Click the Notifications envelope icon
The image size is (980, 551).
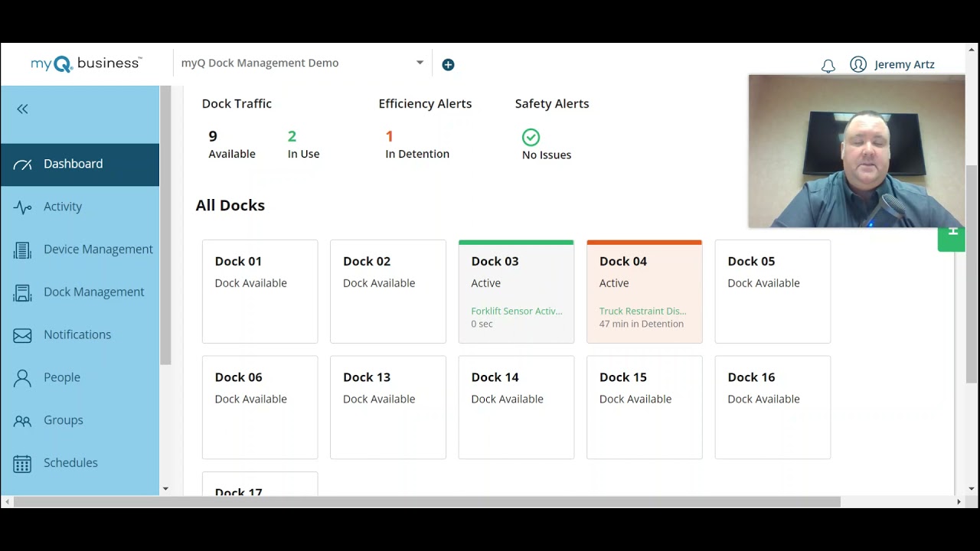[22, 335]
